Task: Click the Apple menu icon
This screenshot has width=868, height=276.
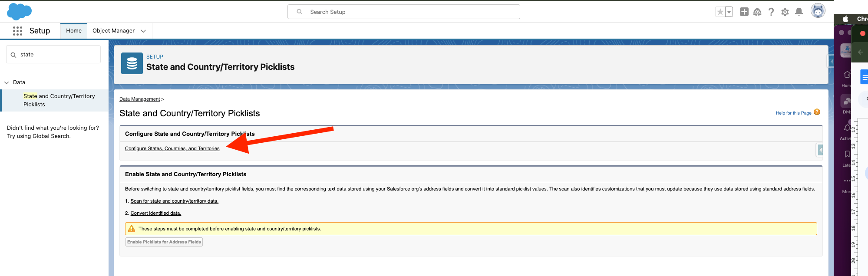Action: coord(845,19)
